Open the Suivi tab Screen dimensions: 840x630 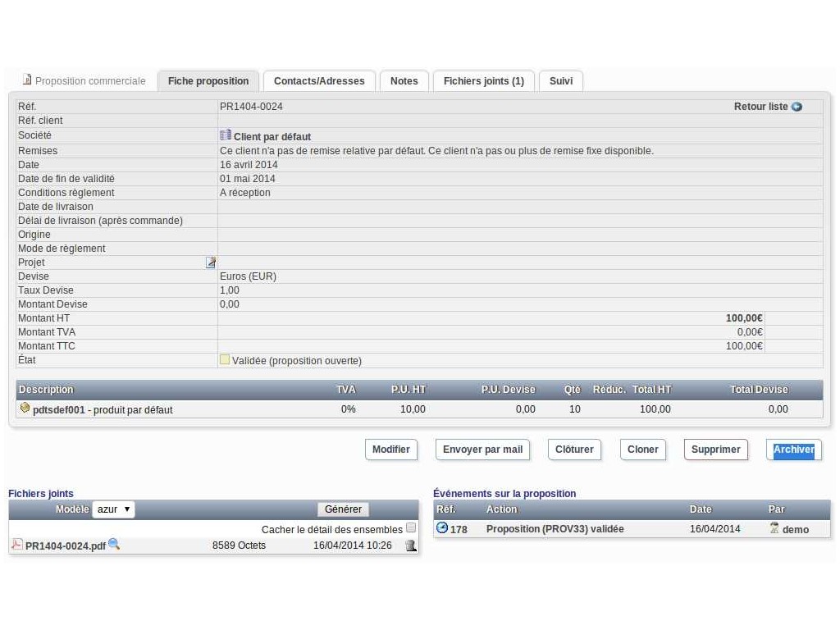point(561,81)
